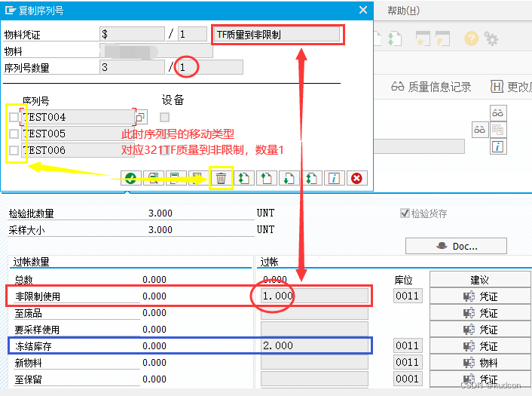Click 冻结库存 posting field showing 2.000
Viewport: 532px width, 396px height.
click(314, 345)
